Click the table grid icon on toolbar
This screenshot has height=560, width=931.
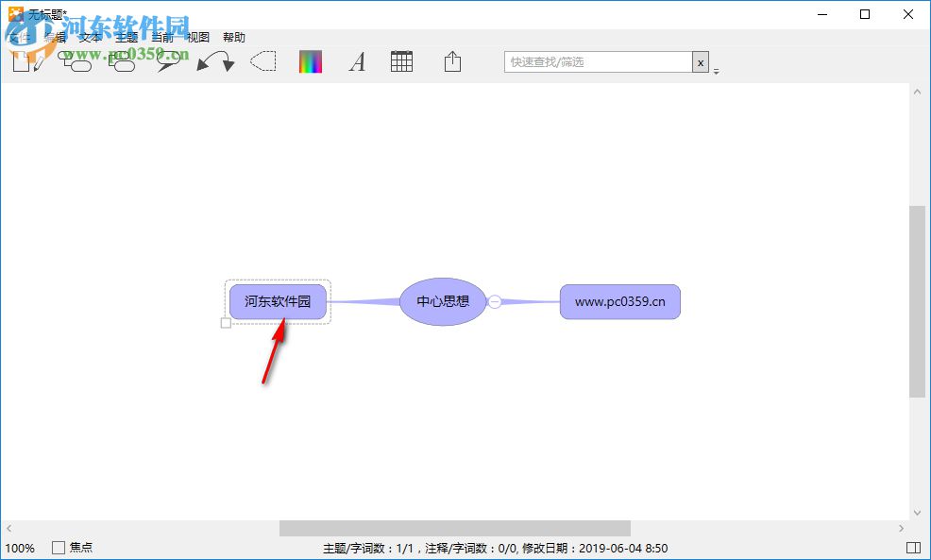pyautogui.click(x=401, y=59)
